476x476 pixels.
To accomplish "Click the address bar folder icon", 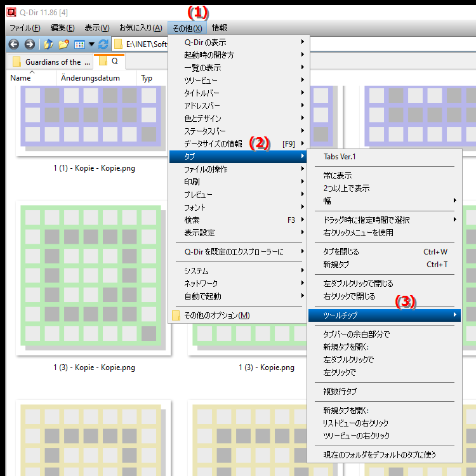I will pyautogui.click(x=118, y=44).
